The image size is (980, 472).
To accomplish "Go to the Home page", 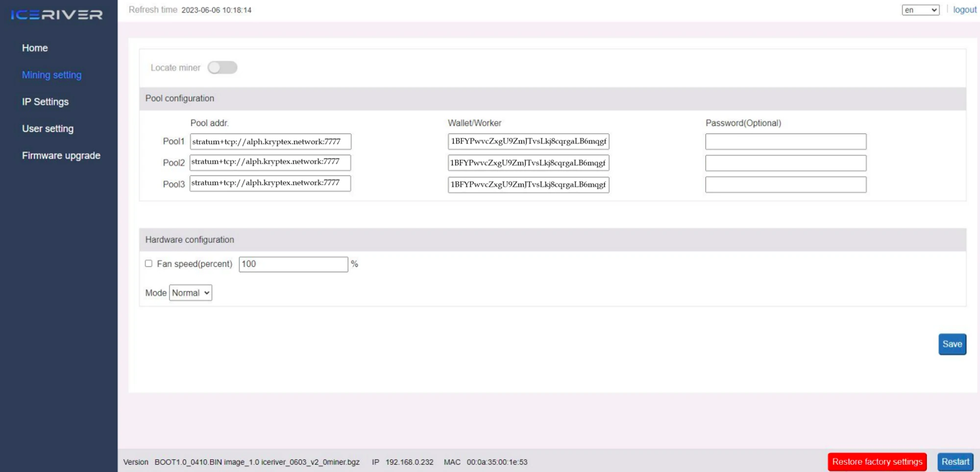I will (x=35, y=48).
